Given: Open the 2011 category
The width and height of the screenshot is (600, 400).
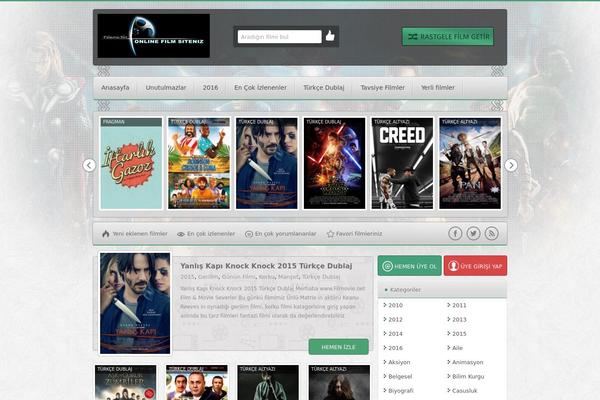Looking at the screenshot, I should pyautogui.click(x=457, y=305).
